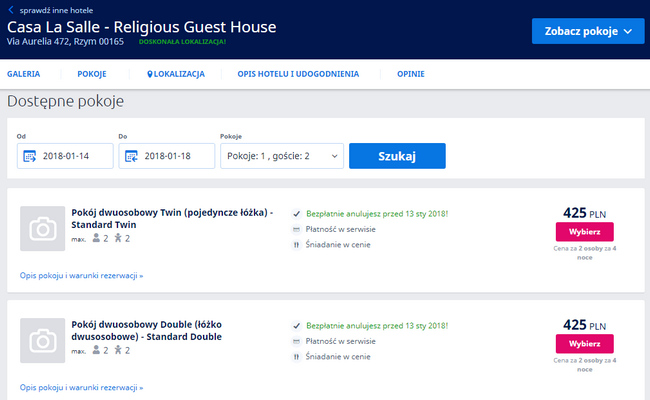The width and height of the screenshot is (650, 400).
Task: Click the location pin icon beside LOKALIZACJA
Action: click(150, 74)
